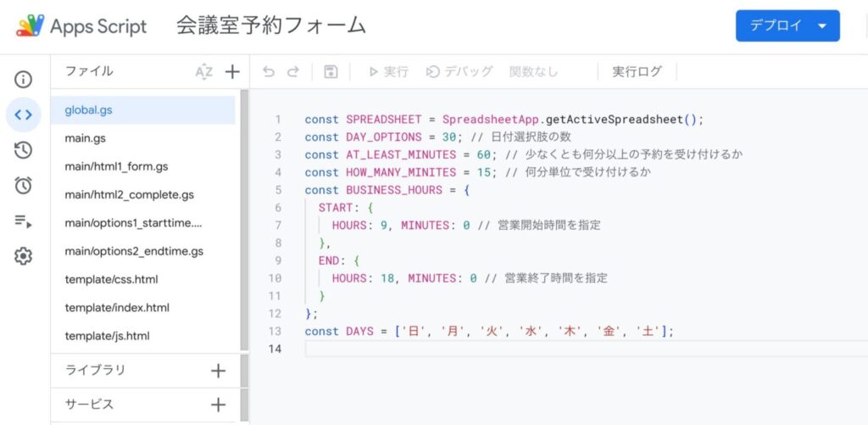Click the undo arrow in toolbar
The height and width of the screenshot is (425, 868).
click(269, 71)
